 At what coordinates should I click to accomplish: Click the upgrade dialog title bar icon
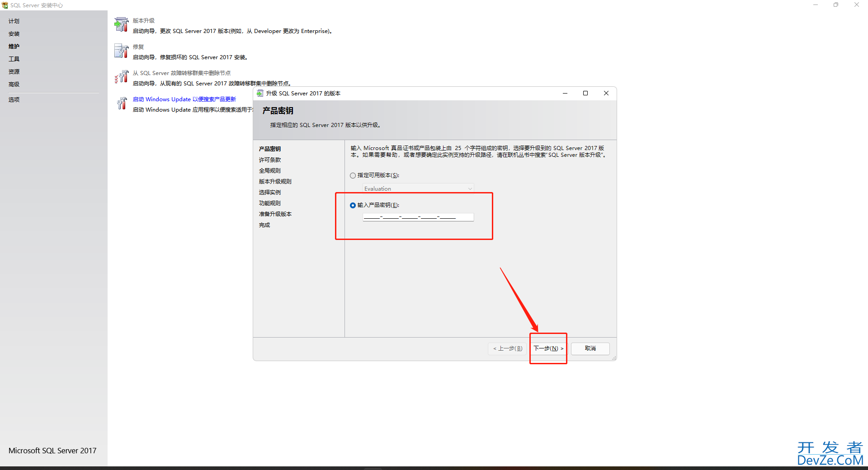pos(260,93)
